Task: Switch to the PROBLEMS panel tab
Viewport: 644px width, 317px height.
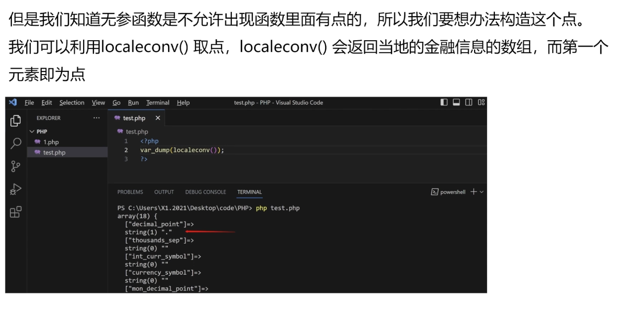Action: click(x=130, y=192)
